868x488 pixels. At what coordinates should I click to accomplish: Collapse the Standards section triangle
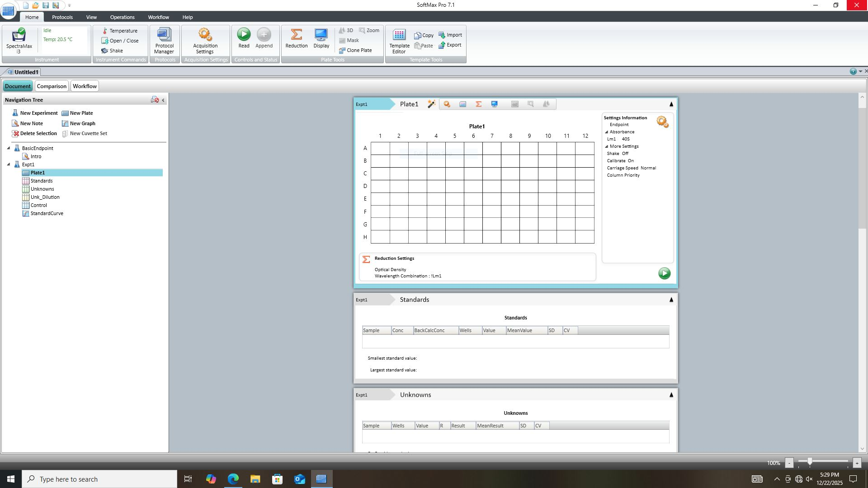pyautogui.click(x=671, y=300)
